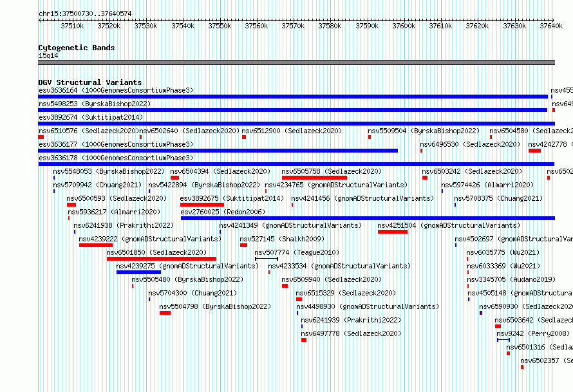Select the nsv6496530 Sedlazeck2020 variant label

point(470,144)
